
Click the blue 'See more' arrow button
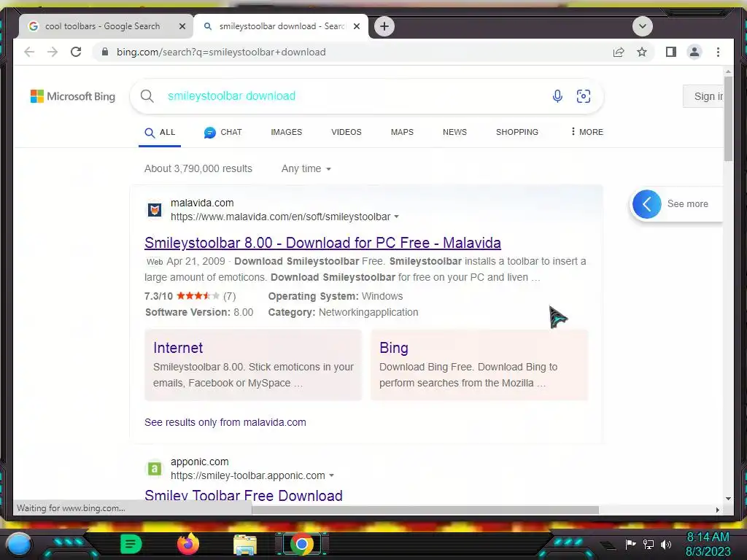[646, 204]
